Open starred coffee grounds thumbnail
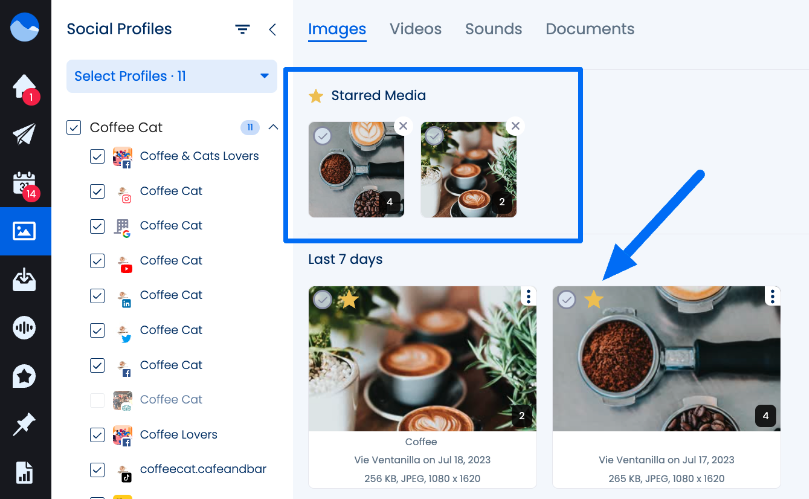 click(356, 170)
